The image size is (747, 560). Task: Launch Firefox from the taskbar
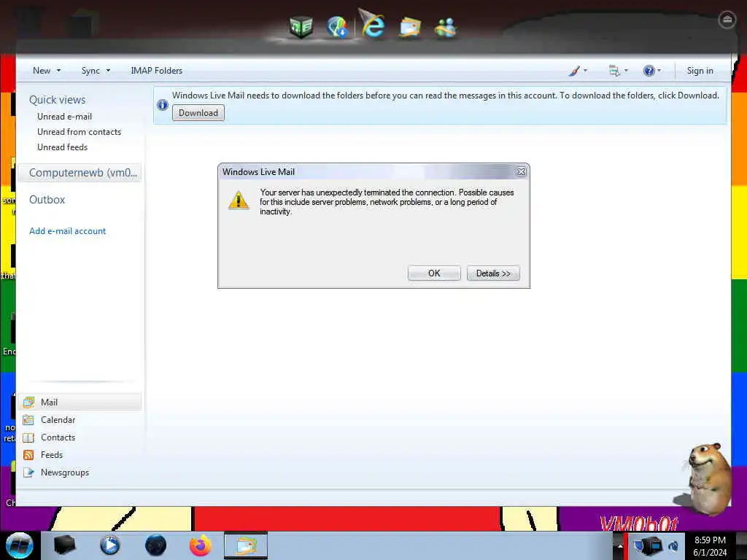click(200, 545)
